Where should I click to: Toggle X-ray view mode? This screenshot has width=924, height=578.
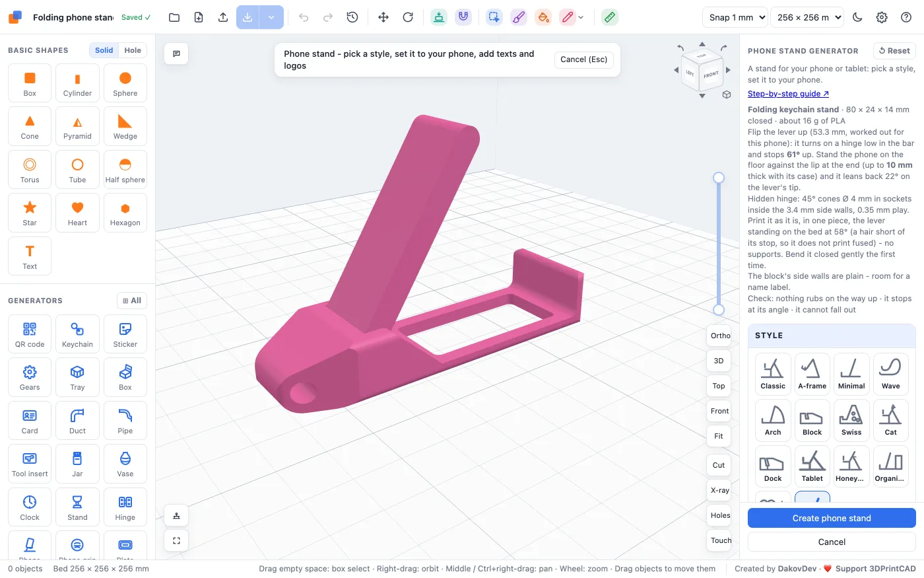point(719,490)
